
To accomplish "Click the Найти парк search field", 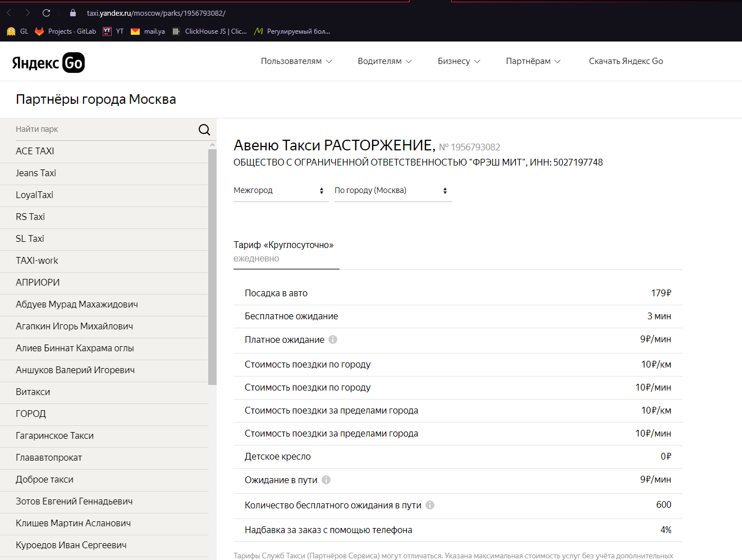I will (104, 130).
